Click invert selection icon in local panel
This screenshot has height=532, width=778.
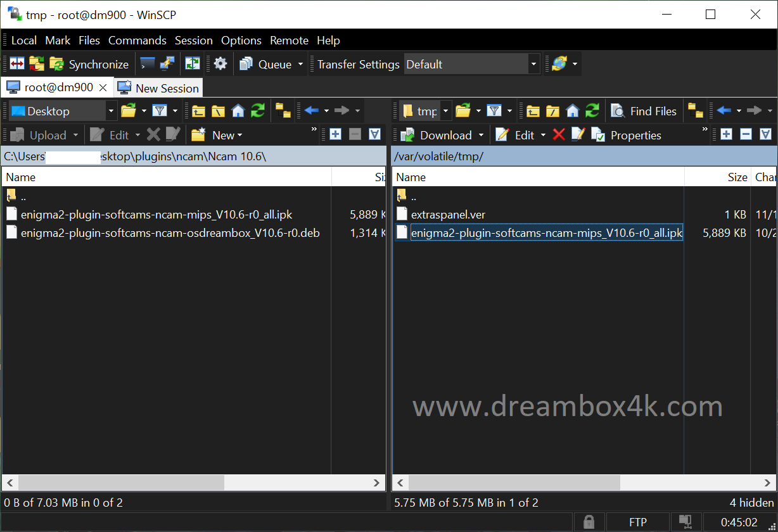click(374, 134)
